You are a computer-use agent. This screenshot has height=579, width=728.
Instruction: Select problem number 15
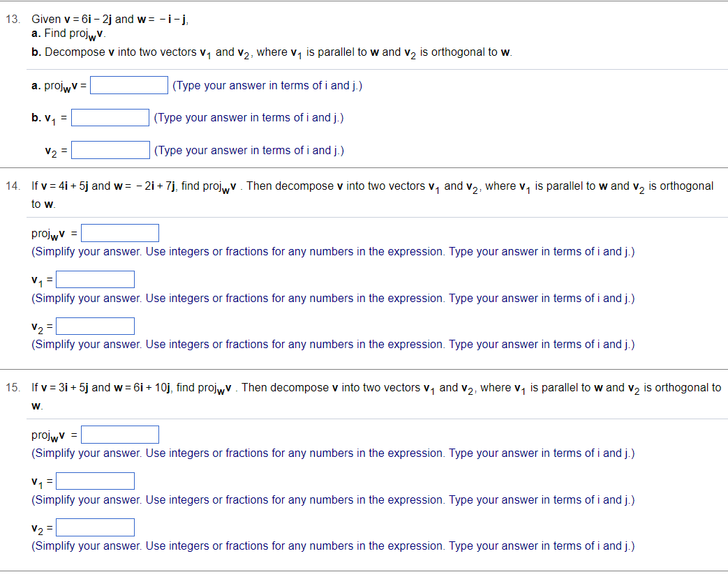[11, 387]
